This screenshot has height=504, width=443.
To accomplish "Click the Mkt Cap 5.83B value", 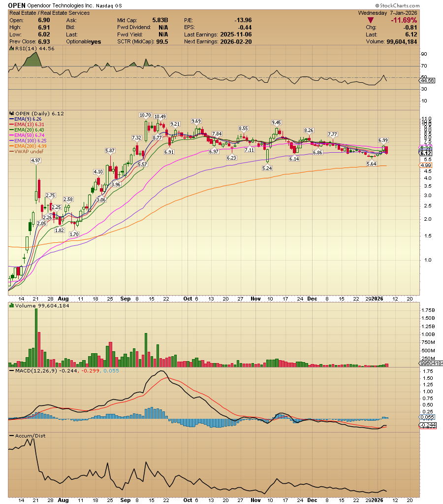I will (160, 20).
